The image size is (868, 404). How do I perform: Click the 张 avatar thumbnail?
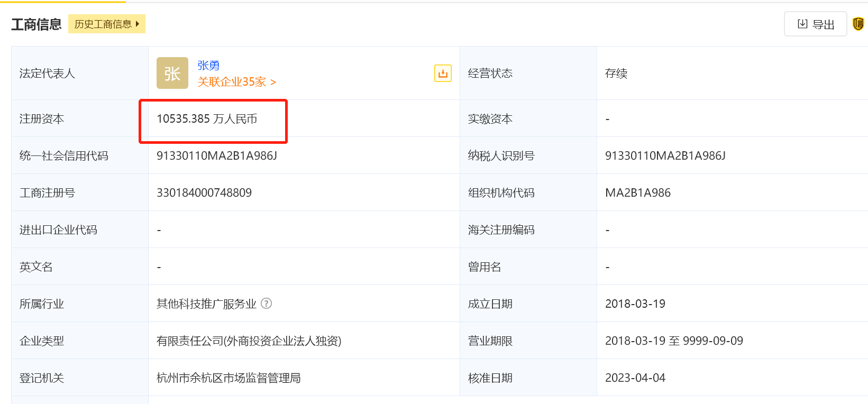point(172,73)
